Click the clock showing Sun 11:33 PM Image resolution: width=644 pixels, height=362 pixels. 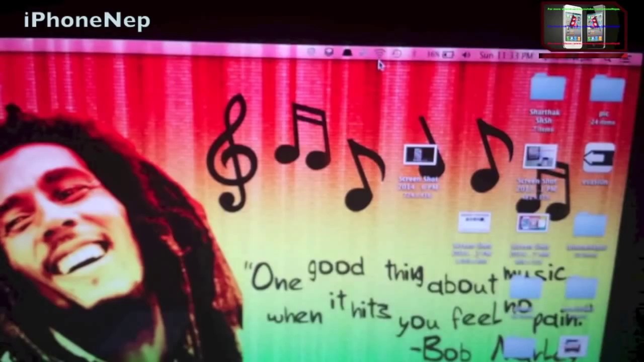(x=506, y=55)
